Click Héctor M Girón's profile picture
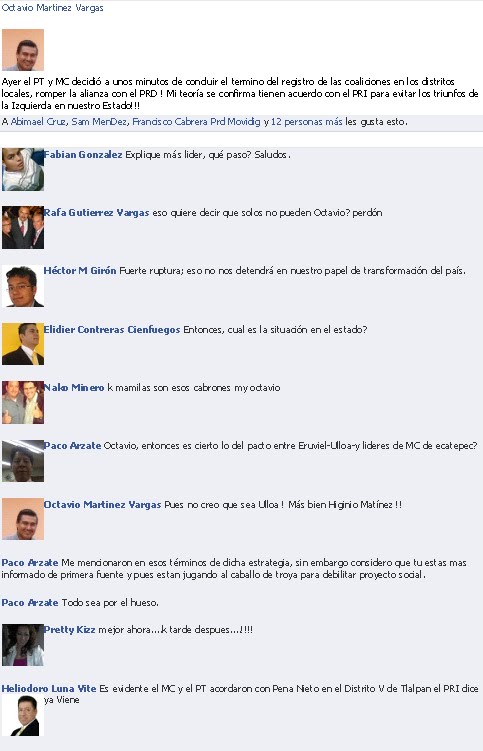 point(23,286)
